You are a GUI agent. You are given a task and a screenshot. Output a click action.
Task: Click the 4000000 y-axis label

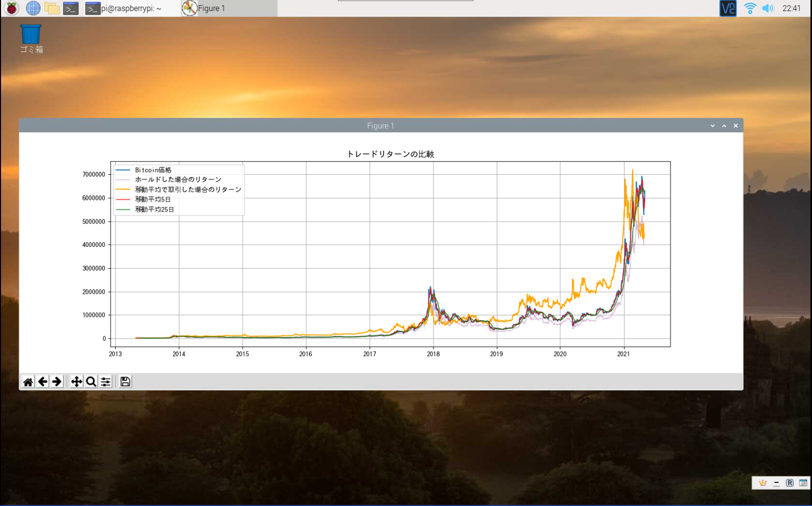94,245
